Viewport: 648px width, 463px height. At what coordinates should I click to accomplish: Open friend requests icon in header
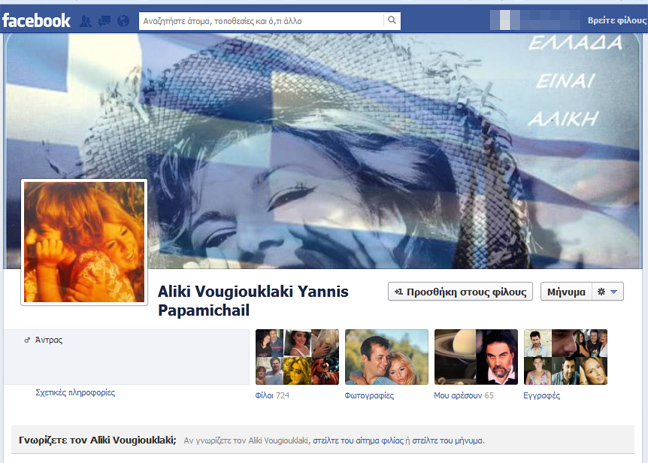pyautogui.click(x=87, y=20)
